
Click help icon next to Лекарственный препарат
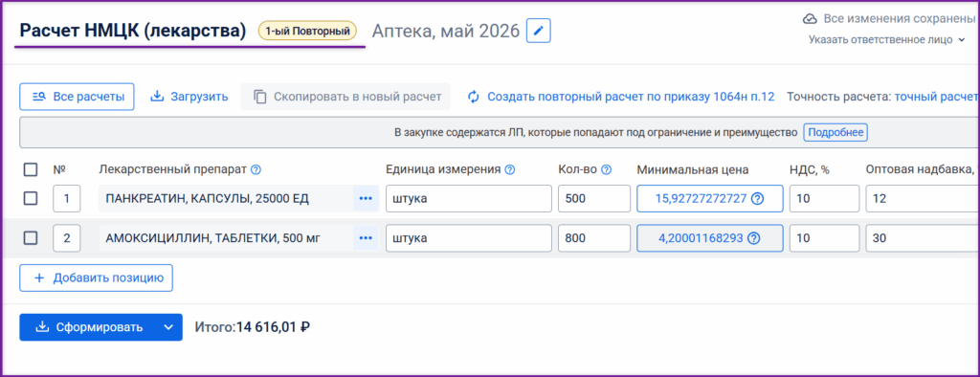[256, 169]
